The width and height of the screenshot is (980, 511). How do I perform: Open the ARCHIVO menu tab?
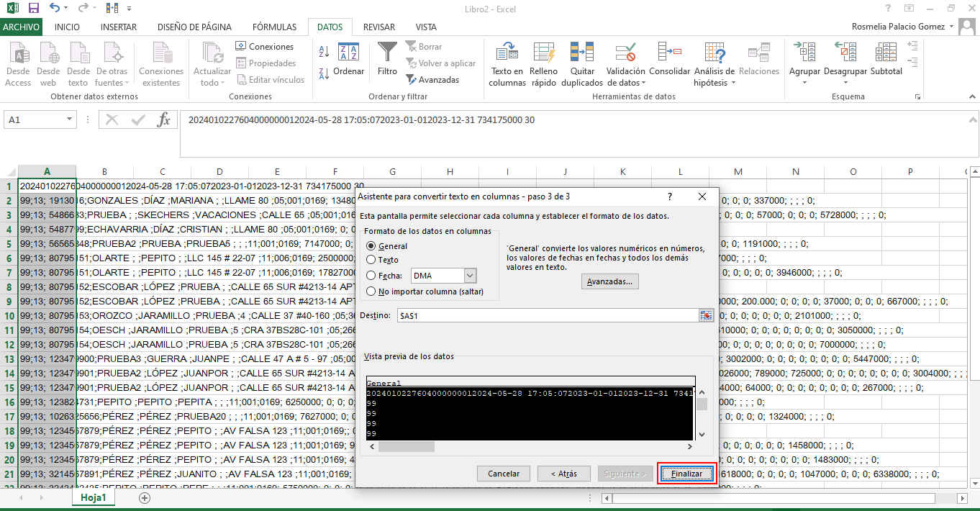[22, 27]
